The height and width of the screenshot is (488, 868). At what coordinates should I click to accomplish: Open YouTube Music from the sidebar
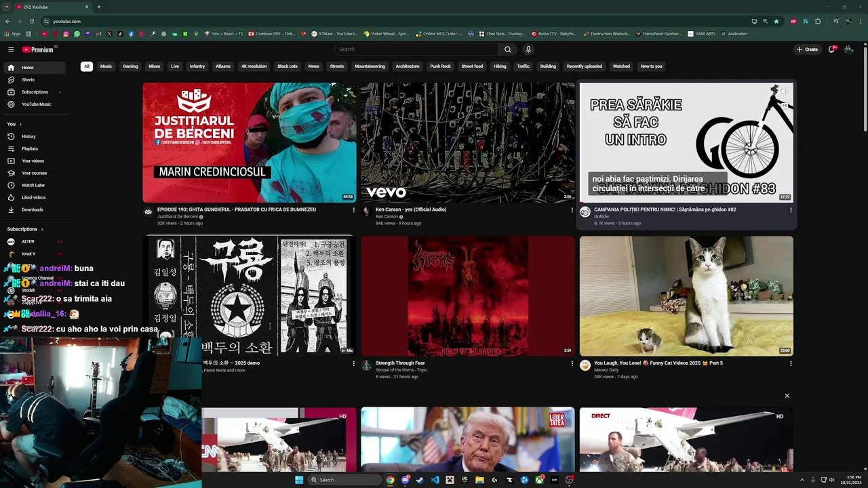click(34, 104)
